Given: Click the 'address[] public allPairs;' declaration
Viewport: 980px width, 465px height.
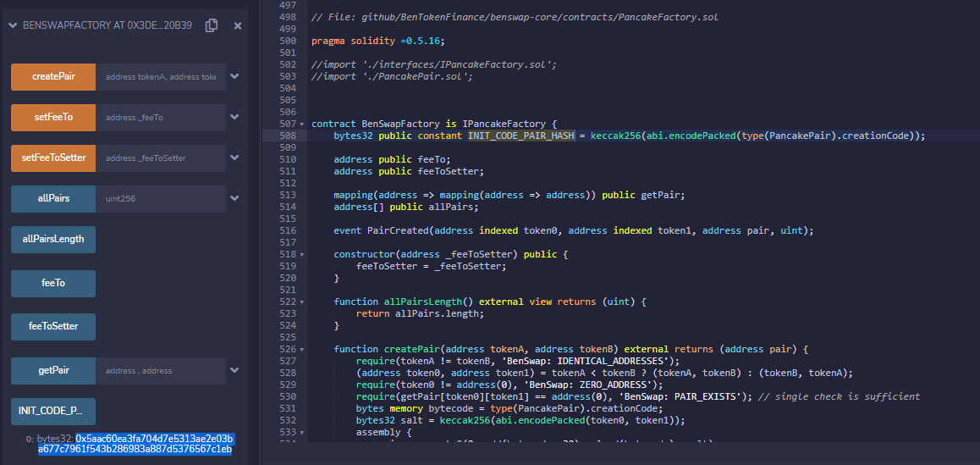Looking at the screenshot, I should point(406,207).
